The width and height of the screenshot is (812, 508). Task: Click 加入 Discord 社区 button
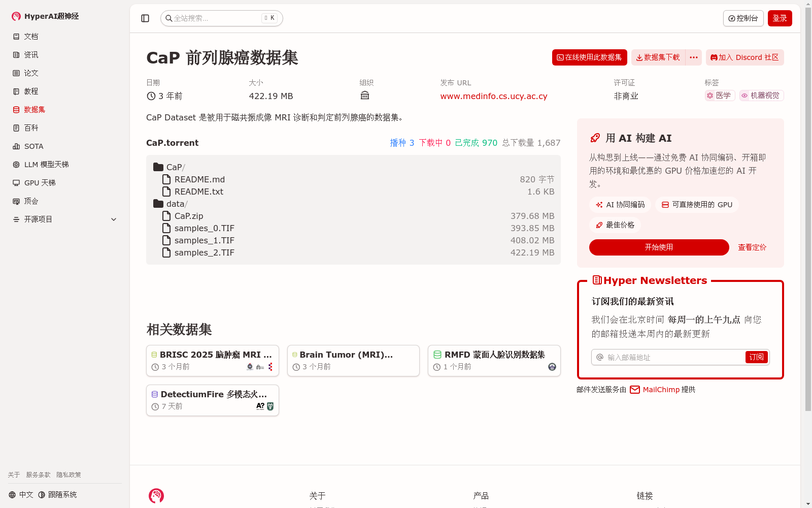[x=745, y=57]
